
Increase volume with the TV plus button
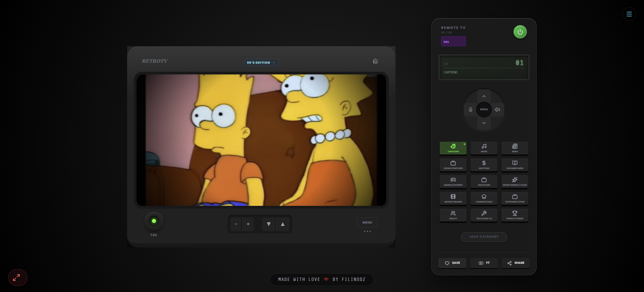pyautogui.click(x=248, y=224)
